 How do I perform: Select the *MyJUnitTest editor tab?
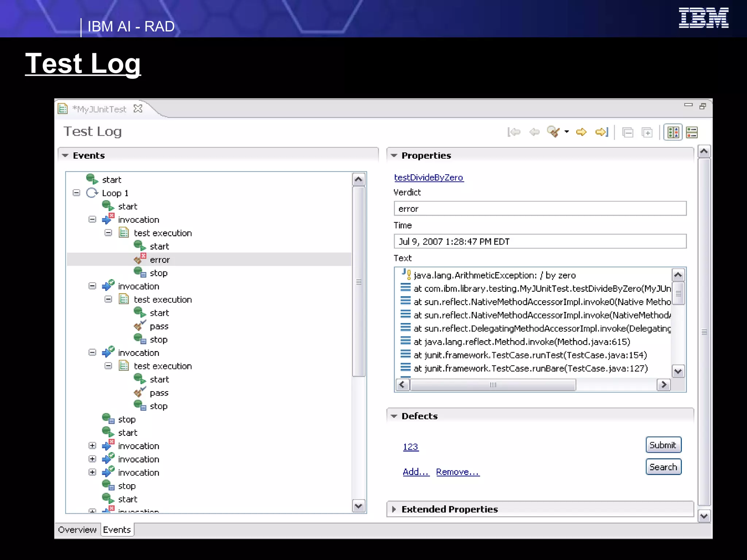point(99,109)
